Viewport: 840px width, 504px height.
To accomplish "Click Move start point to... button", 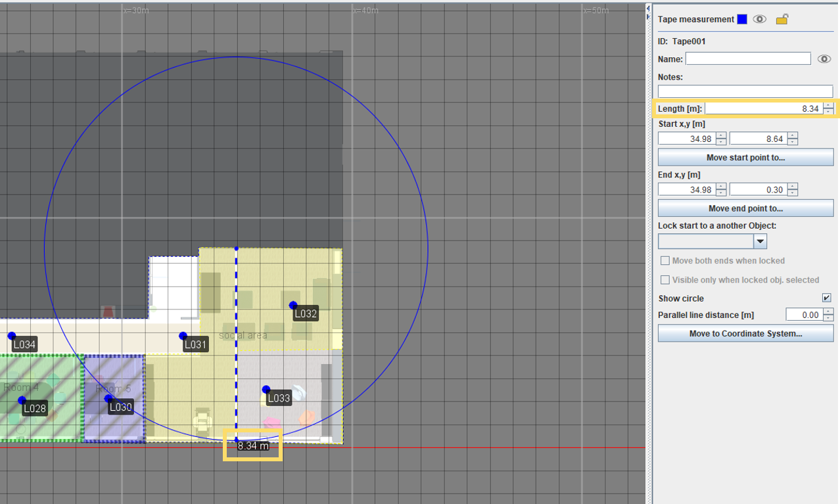I will click(745, 158).
